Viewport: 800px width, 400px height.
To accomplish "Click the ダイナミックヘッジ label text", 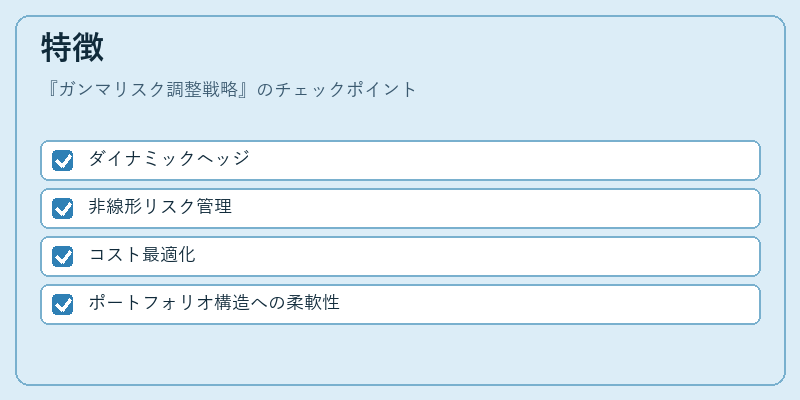I will (x=169, y=159).
